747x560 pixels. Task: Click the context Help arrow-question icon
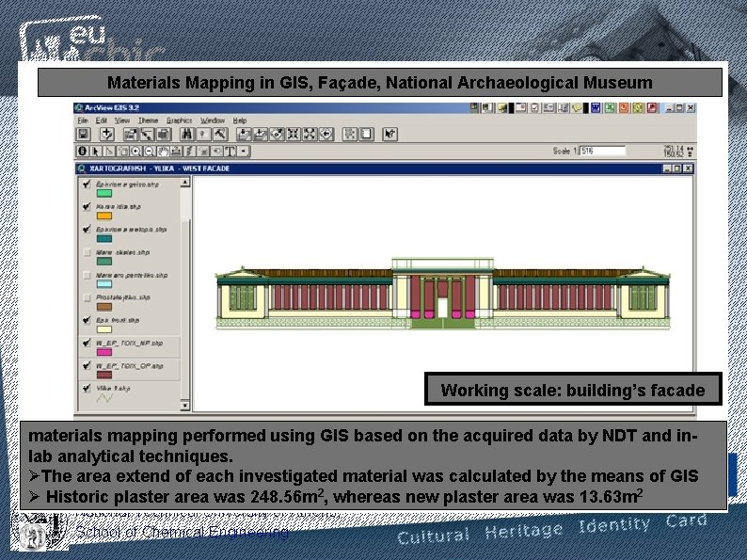click(389, 135)
